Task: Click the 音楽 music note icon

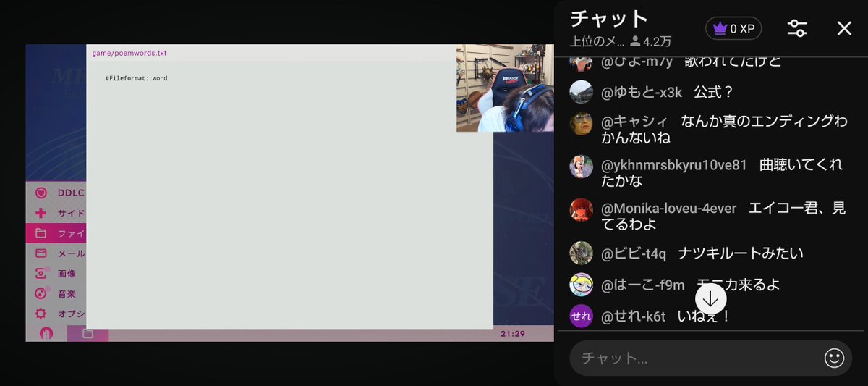Action: pos(42,293)
